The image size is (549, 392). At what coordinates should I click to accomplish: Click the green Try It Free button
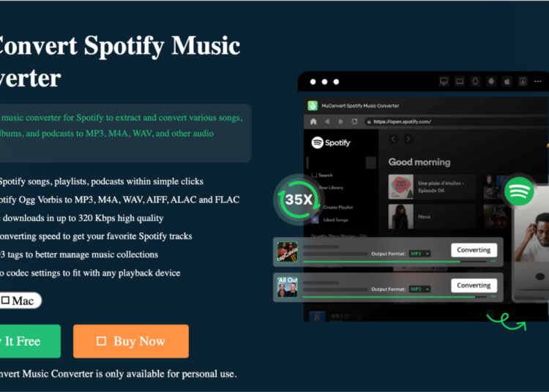(29, 342)
